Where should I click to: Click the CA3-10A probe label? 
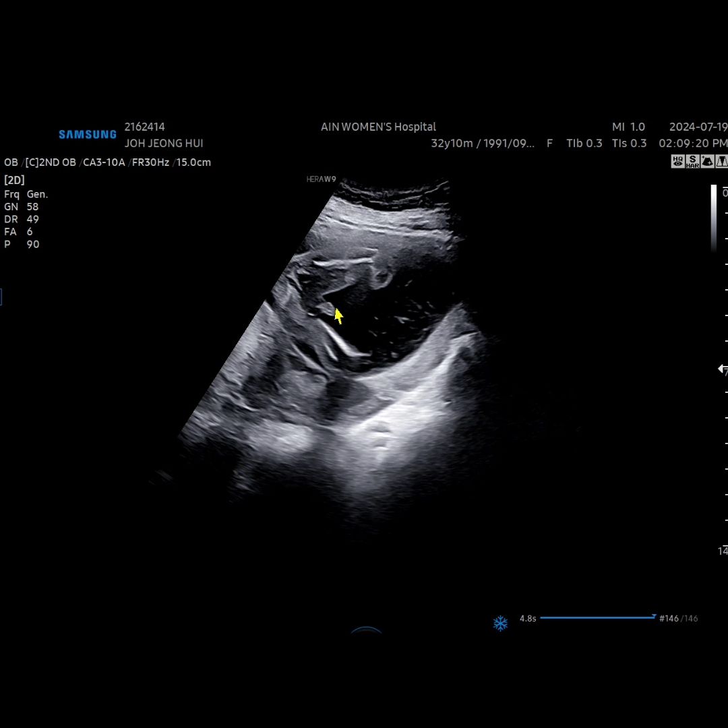coord(104,162)
